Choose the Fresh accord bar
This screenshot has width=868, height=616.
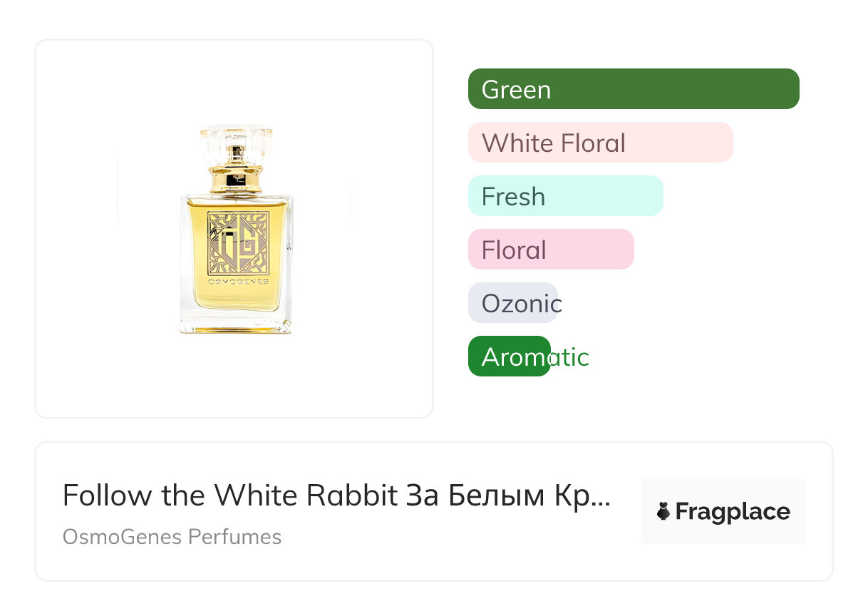pyautogui.click(x=565, y=196)
